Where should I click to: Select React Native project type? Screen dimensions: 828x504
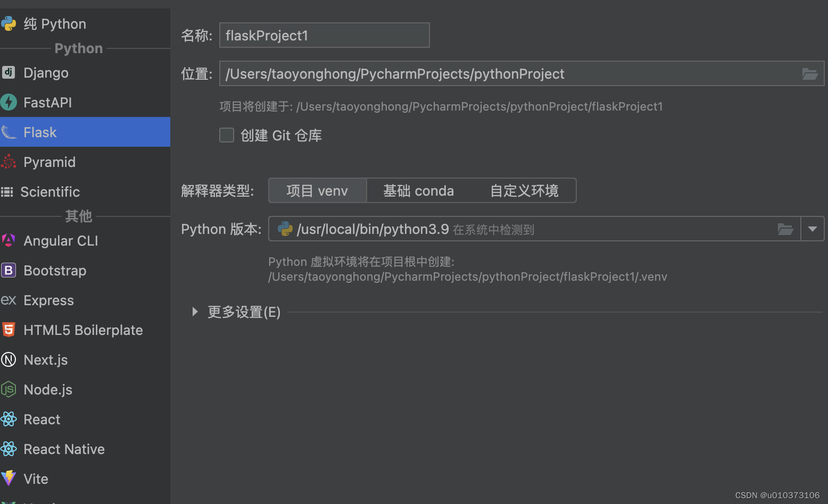pos(85,449)
